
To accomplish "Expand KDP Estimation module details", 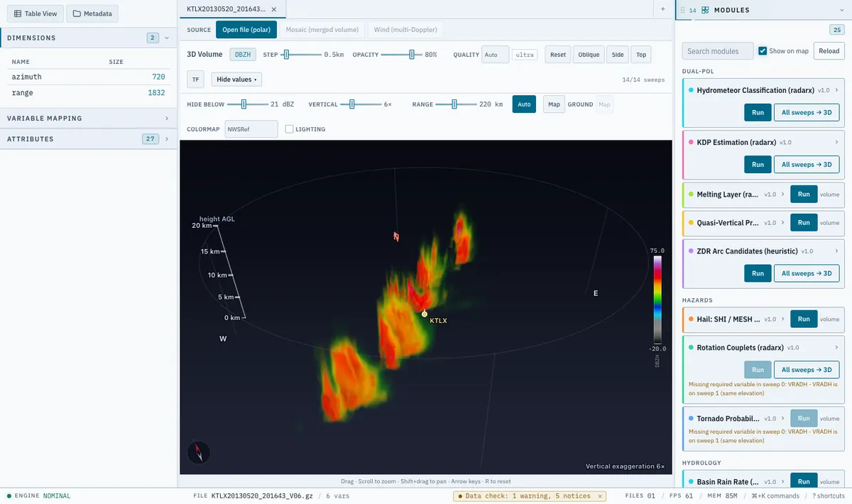I will click(x=837, y=142).
